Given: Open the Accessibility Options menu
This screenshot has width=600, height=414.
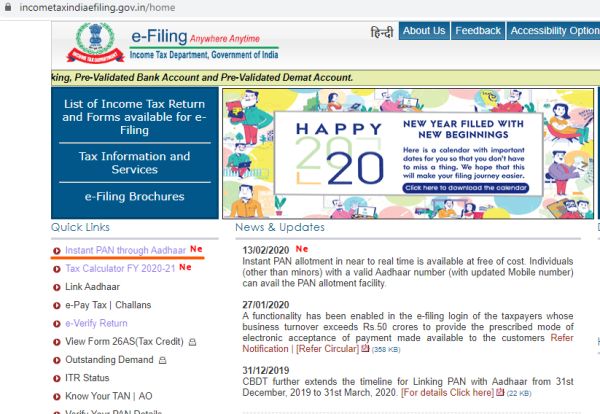Looking at the screenshot, I should 553,32.
